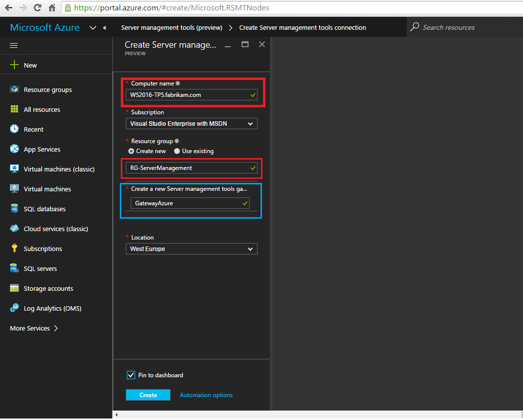This screenshot has height=420, width=523.
Task: Edit the GatewayAzure gateway name field
Action: tap(190, 203)
